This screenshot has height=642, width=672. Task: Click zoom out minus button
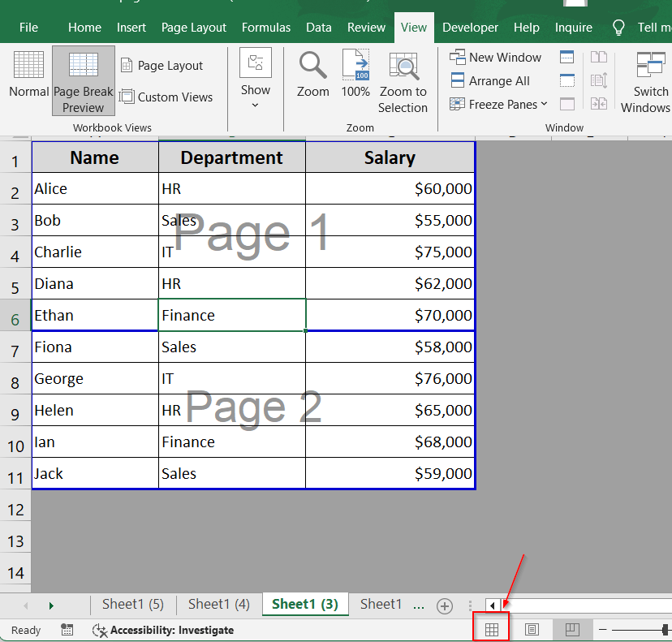click(x=602, y=630)
